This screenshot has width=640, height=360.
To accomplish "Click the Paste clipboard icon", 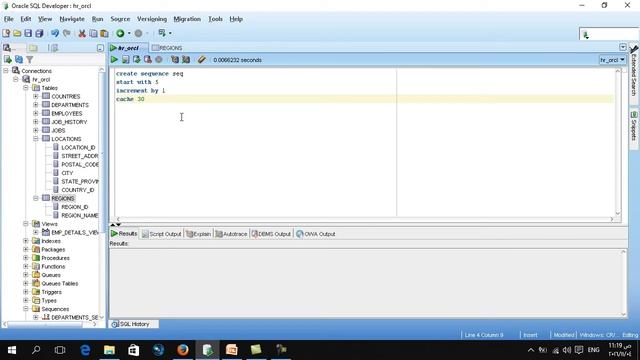I will pyautogui.click(x=104, y=33).
